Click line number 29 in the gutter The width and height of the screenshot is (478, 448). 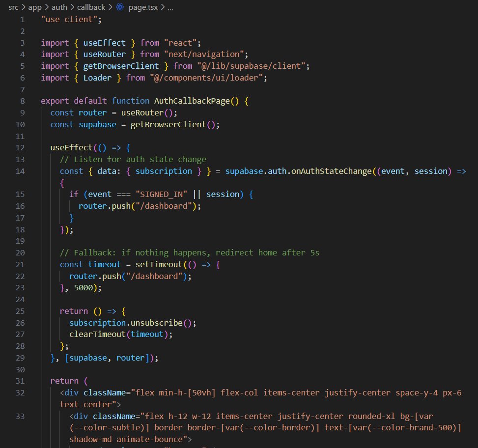point(20,358)
